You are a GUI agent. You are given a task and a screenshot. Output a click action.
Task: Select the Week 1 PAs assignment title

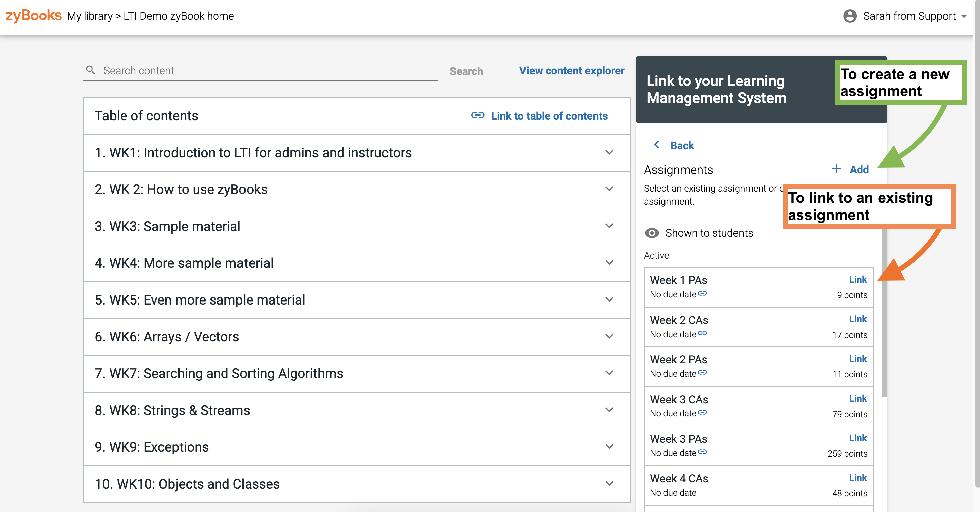tap(678, 280)
